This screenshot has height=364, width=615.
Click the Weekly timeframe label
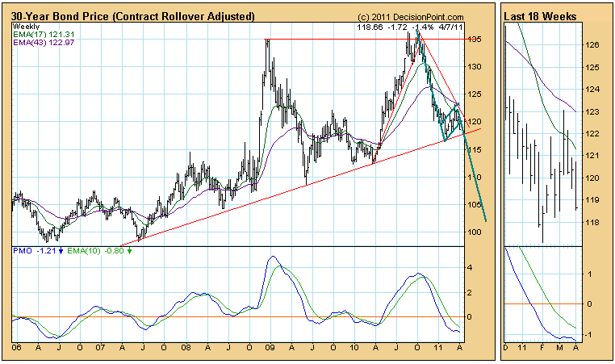pyautogui.click(x=27, y=26)
